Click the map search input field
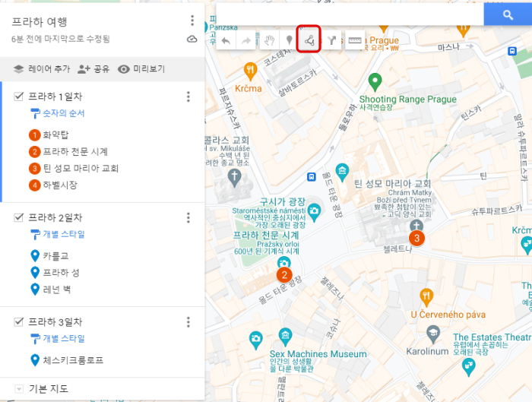 (350, 14)
